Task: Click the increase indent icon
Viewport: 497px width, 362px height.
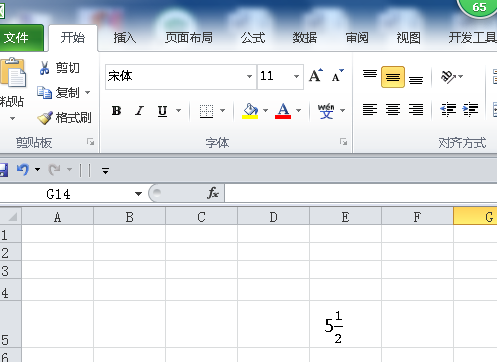Action: pyautogui.click(x=470, y=109)
